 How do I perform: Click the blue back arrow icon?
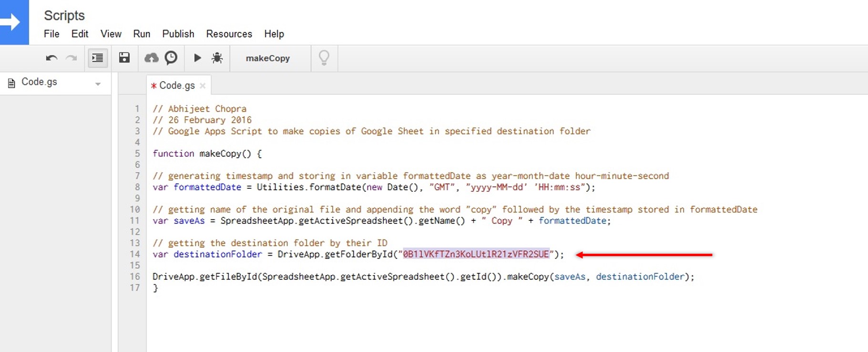(12, 22)
